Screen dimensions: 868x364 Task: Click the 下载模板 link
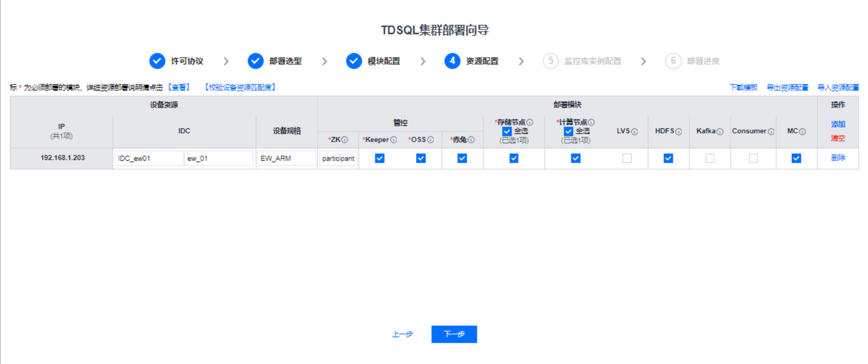pyautogui.click(x=743, y=86)
